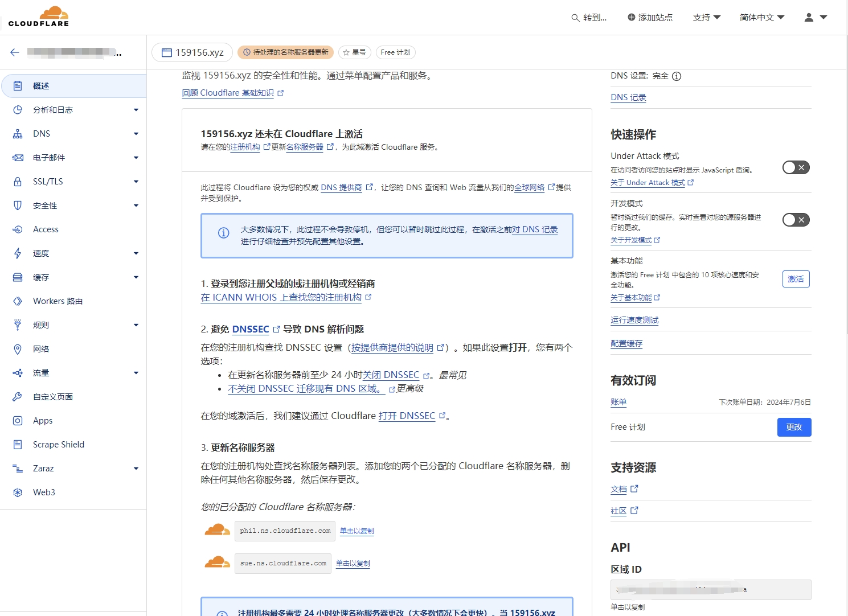Click the 区域 ID value field
This screenshot has width=848, height=616.
pyautogui.click(x=711, y=590)
